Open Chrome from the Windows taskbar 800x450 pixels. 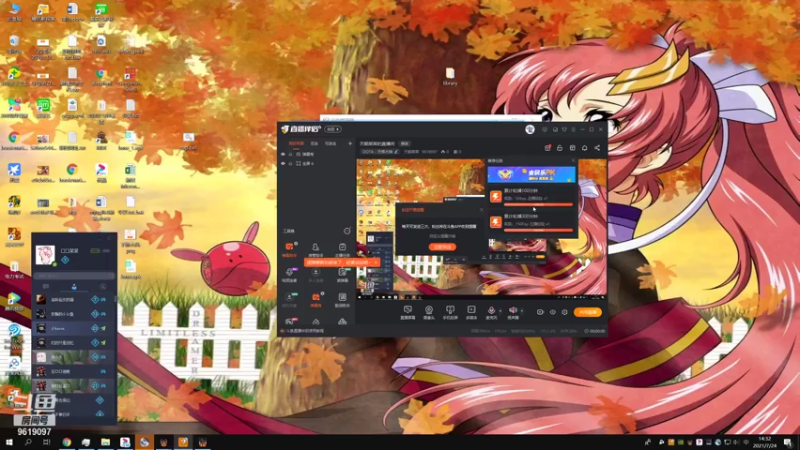(x=67, y=442)
